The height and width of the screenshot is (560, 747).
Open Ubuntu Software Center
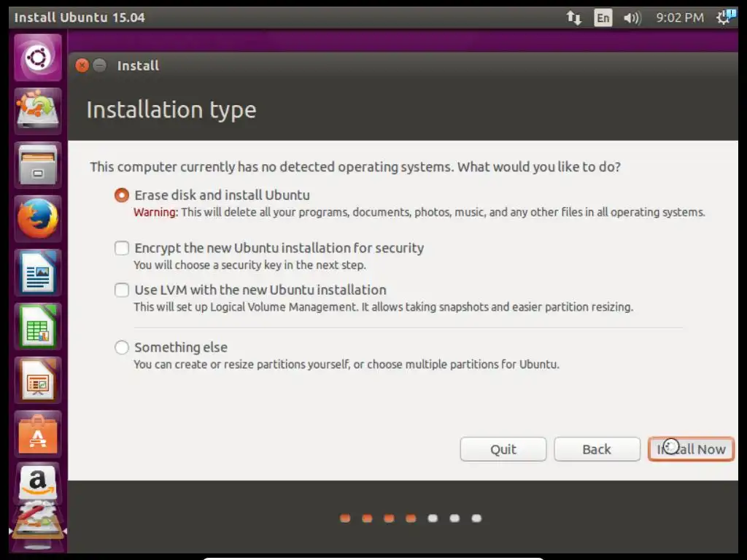(38, 434)
